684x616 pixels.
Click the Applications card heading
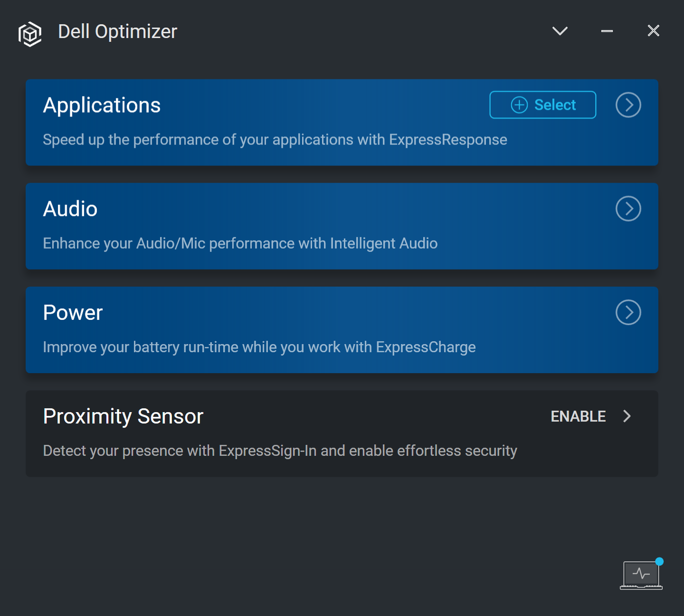[102, 105]
